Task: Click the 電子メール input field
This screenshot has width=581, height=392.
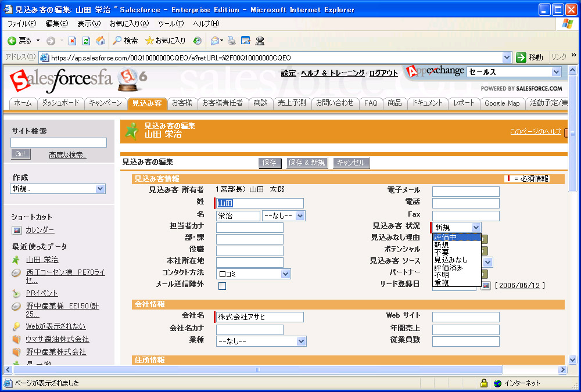Action: click(466, 192)
